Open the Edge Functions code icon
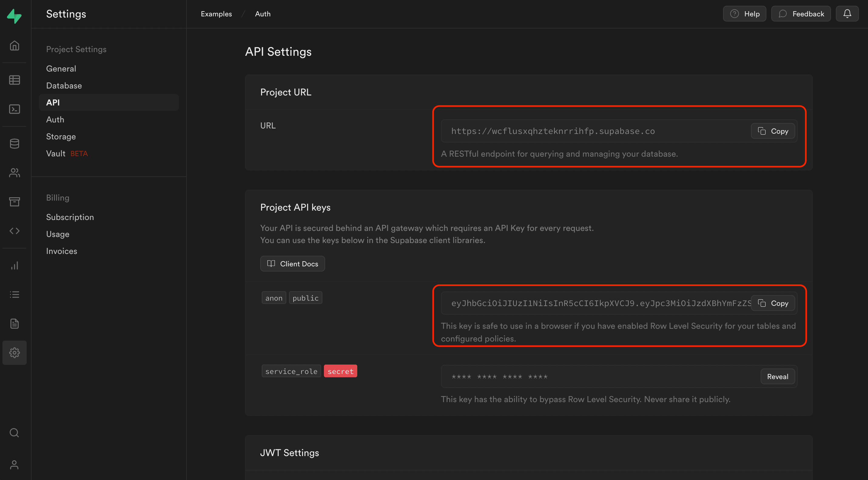 click(x=14, y=231)
